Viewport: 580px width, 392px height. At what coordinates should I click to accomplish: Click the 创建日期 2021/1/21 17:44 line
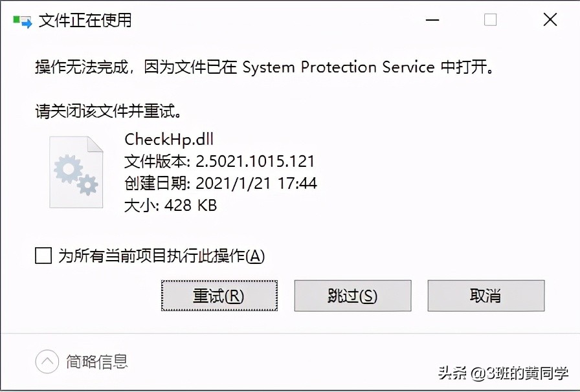[x=220, y=183]
